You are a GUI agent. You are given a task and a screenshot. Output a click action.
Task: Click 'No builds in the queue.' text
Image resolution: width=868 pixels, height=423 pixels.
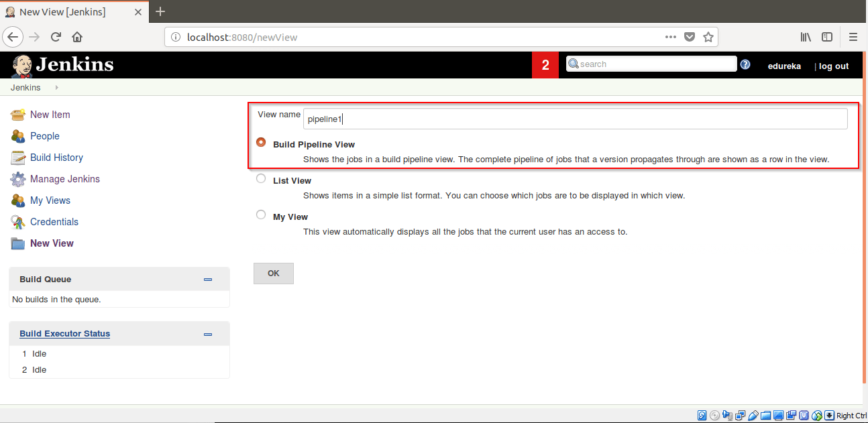click(x=57, y=299)
